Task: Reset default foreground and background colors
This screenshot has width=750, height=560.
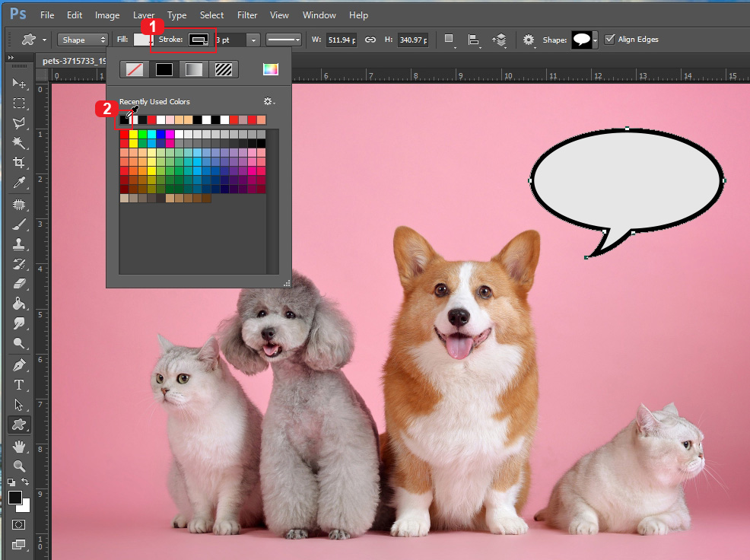Action: 11,482
